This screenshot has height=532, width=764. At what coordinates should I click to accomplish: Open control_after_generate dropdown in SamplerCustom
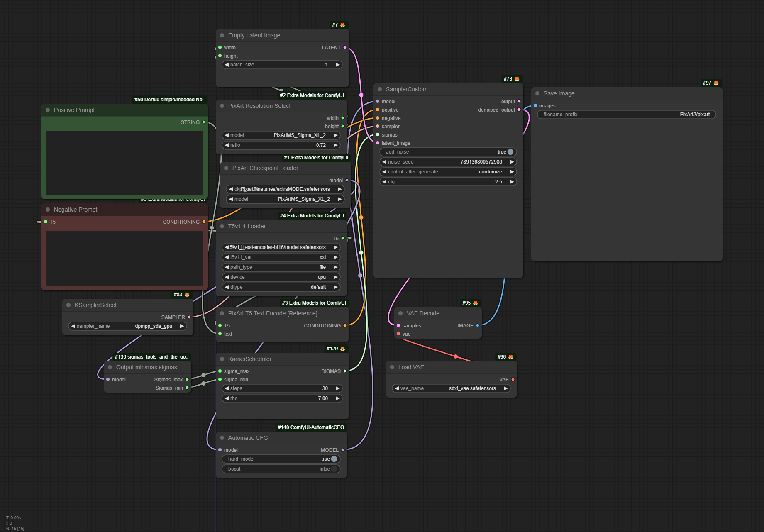pos(448,172)
